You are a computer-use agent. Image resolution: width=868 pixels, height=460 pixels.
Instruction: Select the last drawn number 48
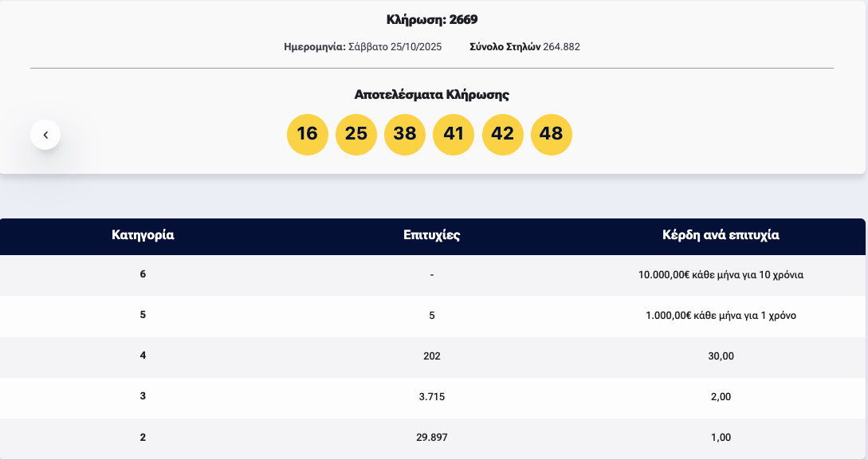[x=552, y=134]
